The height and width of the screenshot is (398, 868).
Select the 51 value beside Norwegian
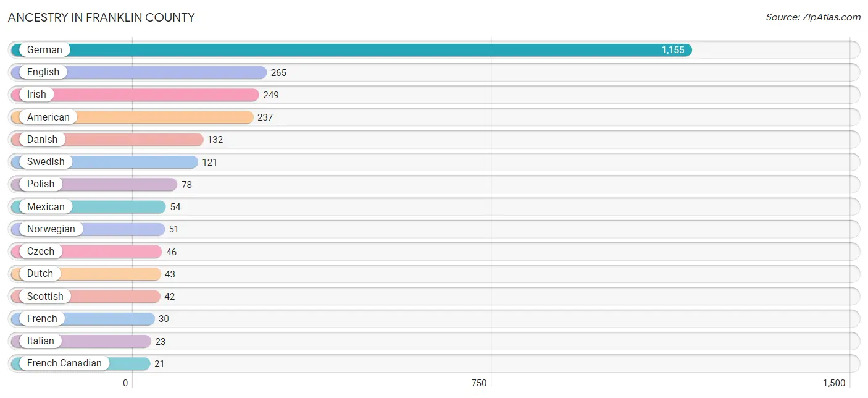click(174, 229)
